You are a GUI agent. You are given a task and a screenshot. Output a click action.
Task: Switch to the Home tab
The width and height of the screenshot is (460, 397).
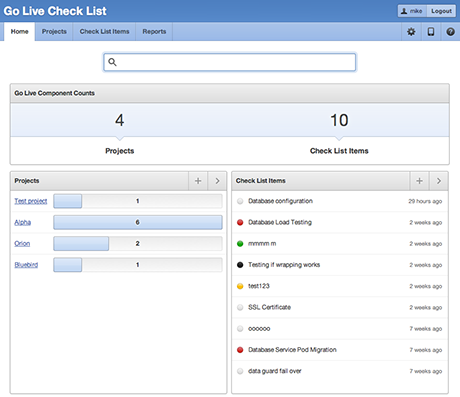[x=19, y=32]
